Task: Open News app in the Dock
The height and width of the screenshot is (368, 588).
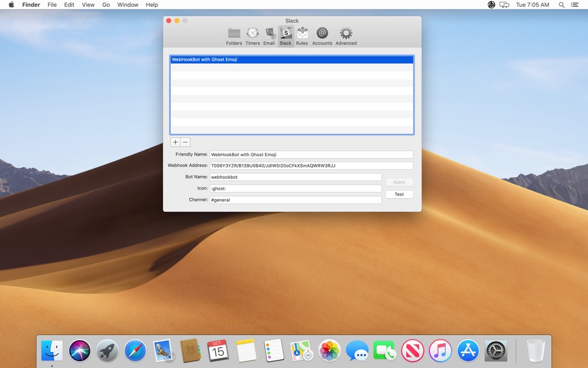Action: click(x=412, y=351)
